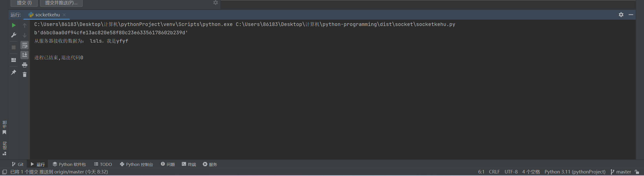This screenshot has width=644, height=176.
Task: Enable scroll to end in console
Action: [x=24, y=55]
